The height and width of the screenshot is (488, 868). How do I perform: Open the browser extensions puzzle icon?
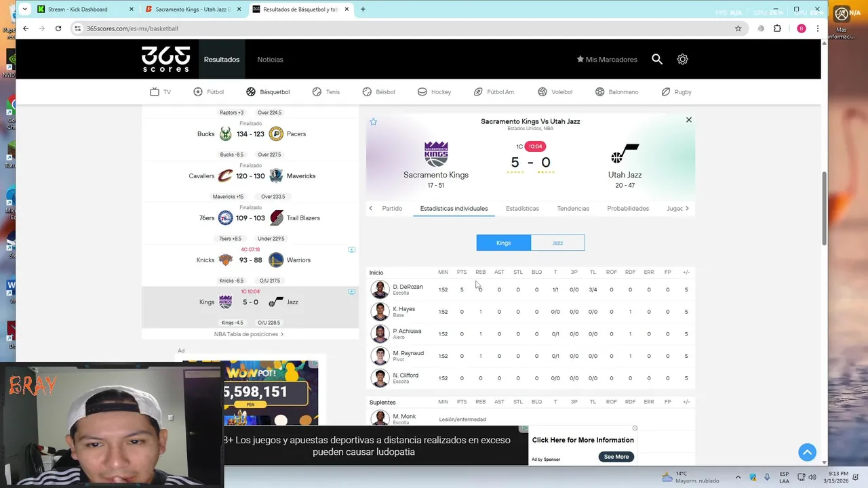777,28
